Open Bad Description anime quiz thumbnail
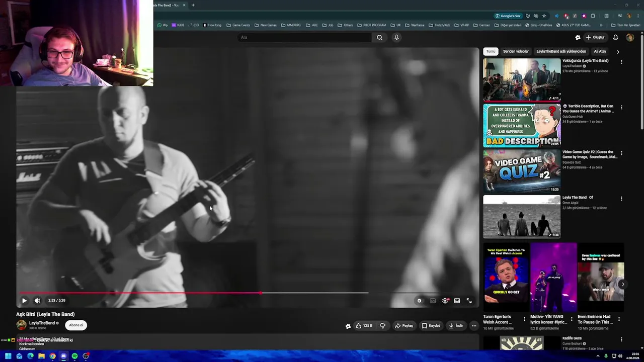The image size is (644, 362). point(522,126)
